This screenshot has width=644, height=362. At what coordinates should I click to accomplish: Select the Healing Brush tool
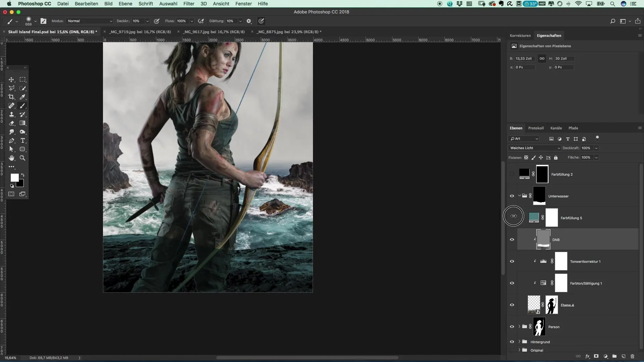11,106
